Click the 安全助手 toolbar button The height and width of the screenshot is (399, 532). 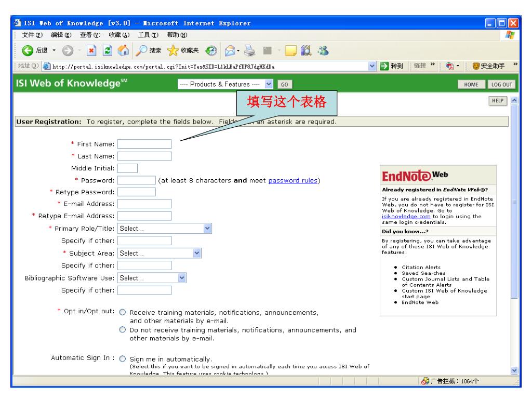pyautogui.click(x=488, y=66)
